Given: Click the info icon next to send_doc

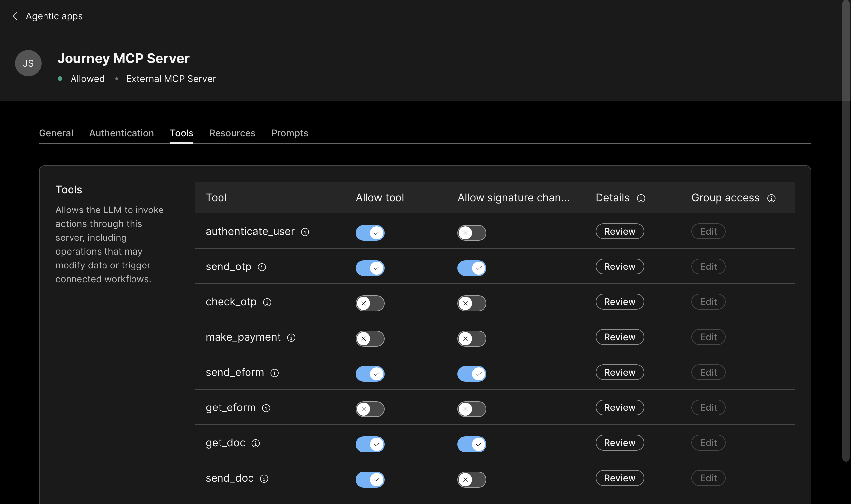Looking at the screenshot, I should coord(264,479).
